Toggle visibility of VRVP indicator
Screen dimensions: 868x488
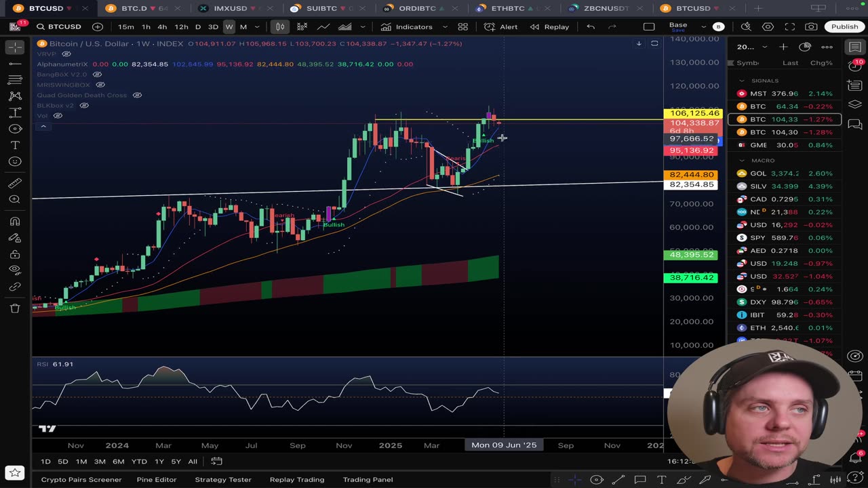point(66,54)
